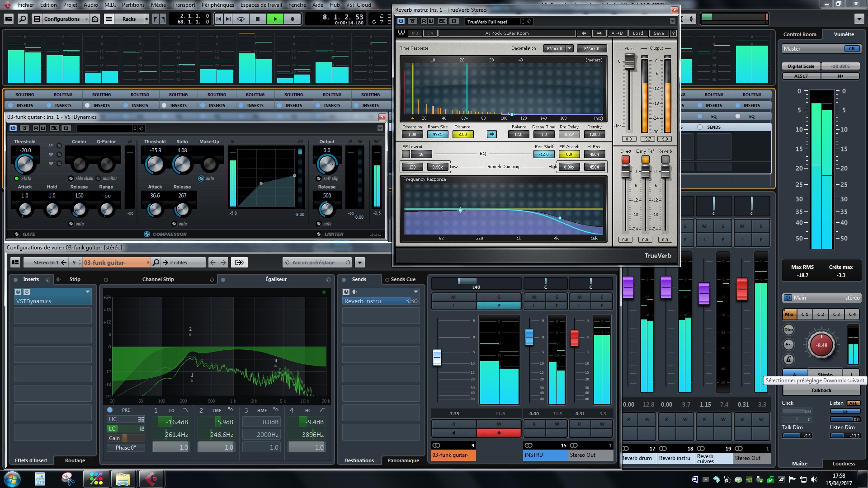Adjust the TrueVerb Gain fader handle

click(629, 62)
